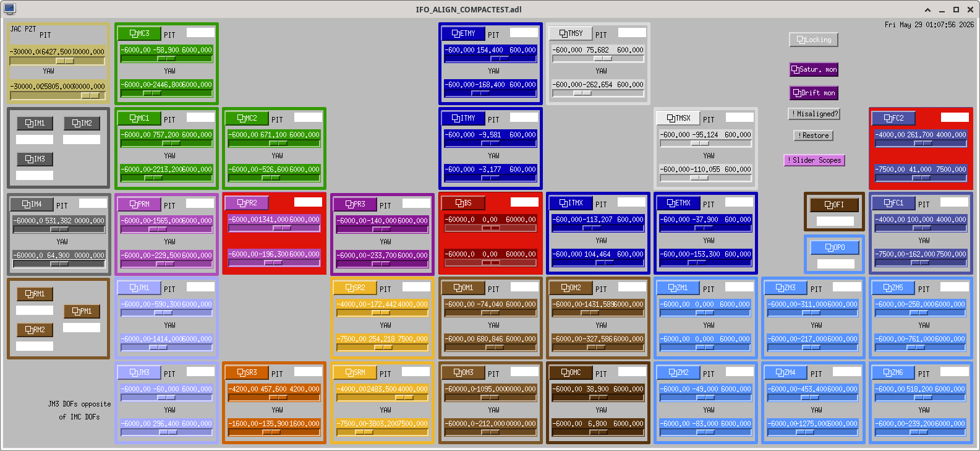980x451 pixels.
Task: Open the ZM5 related display
Action: click(893, 288)
